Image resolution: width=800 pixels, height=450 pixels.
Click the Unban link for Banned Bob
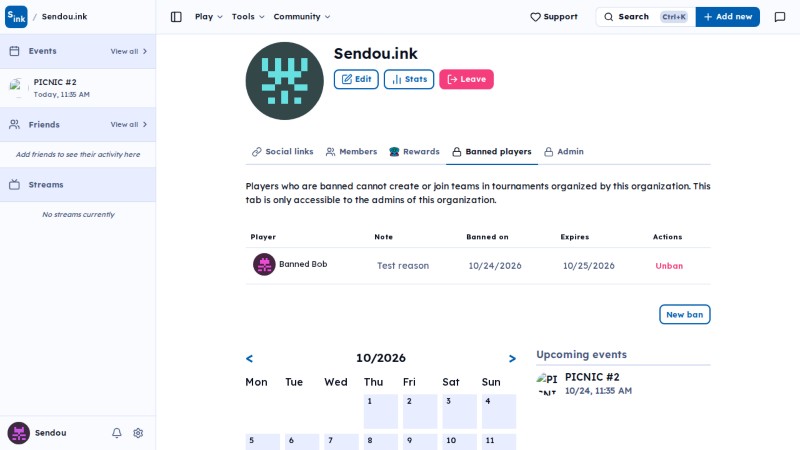click(669, 266)
